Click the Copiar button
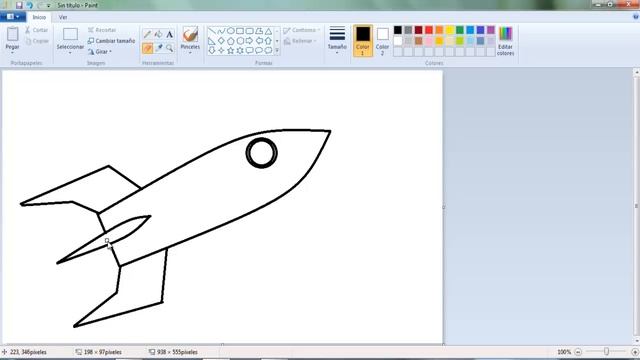Screen dimensions: 640x360 point(37,41)
